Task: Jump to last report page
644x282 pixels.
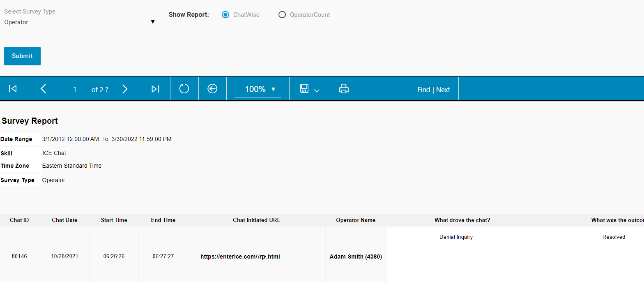Action: pyautogui.click(x=155, y=89)
